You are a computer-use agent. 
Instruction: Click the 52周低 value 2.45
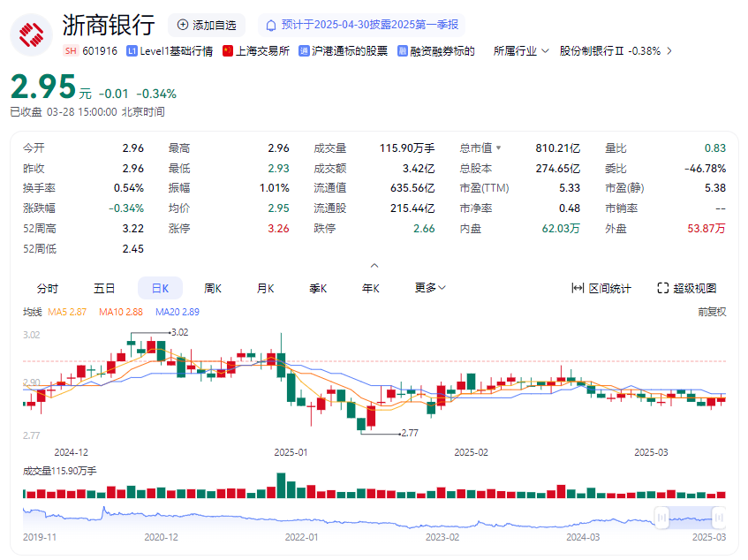tap(133, 248)
